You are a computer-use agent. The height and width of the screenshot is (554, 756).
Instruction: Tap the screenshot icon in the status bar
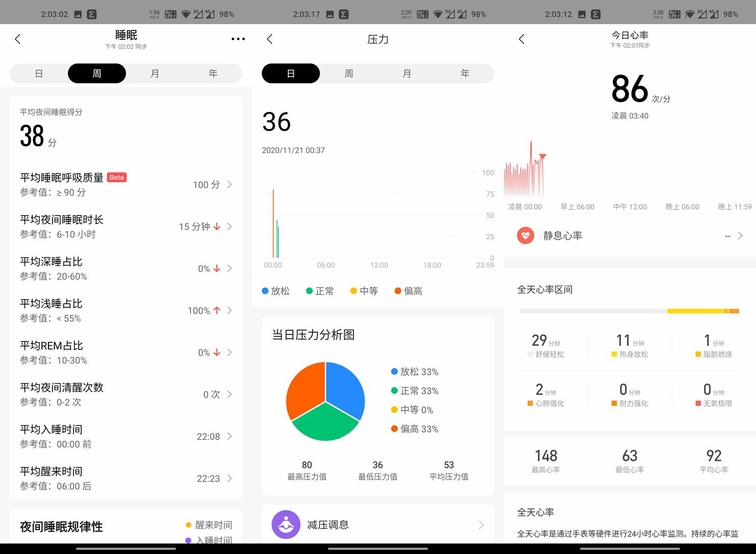point(79,14)
